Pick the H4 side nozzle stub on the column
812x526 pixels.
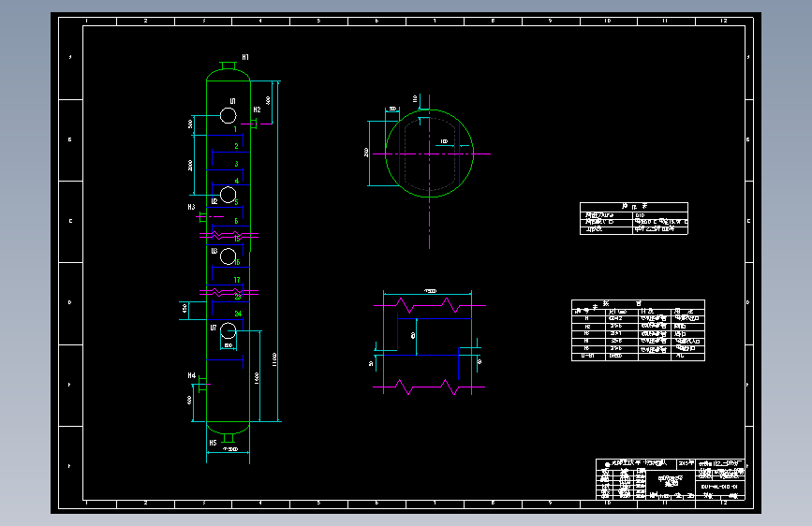pos(203,384)
